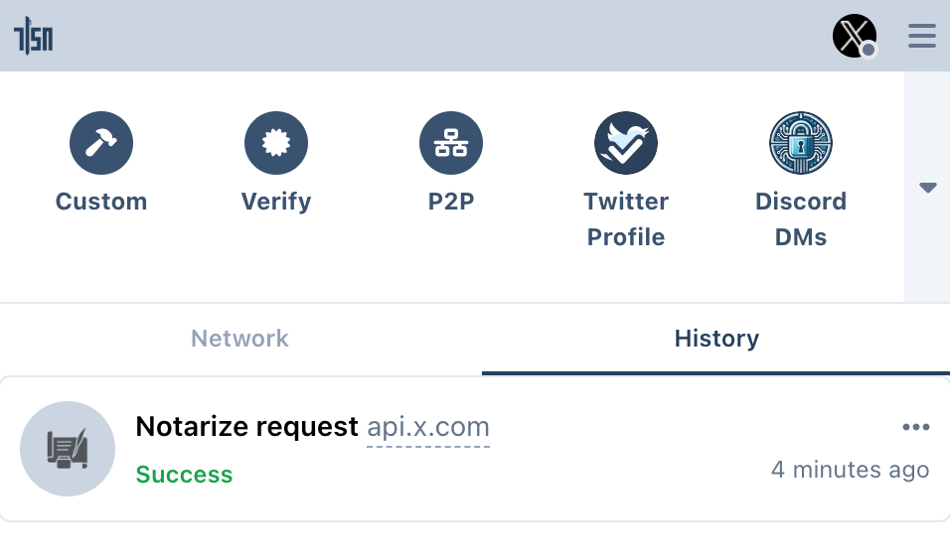Open the Discord DMs padlock icon

click(x=801, y=143)
